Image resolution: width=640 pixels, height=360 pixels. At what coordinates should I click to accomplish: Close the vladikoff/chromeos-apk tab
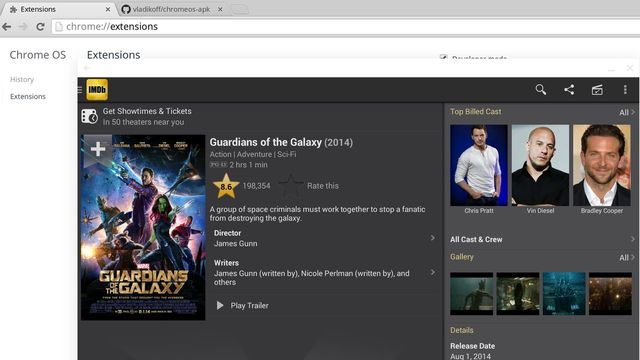[x=220, y=9]
